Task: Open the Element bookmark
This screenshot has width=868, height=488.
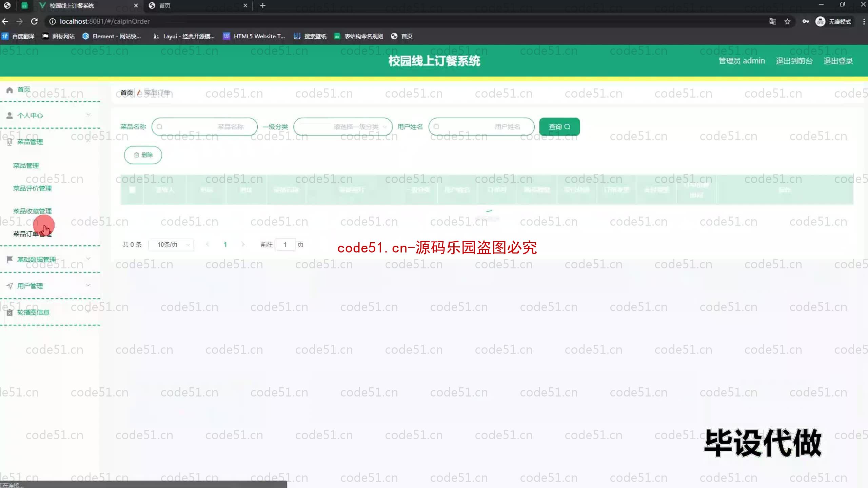Action: [x=112, y=36]
